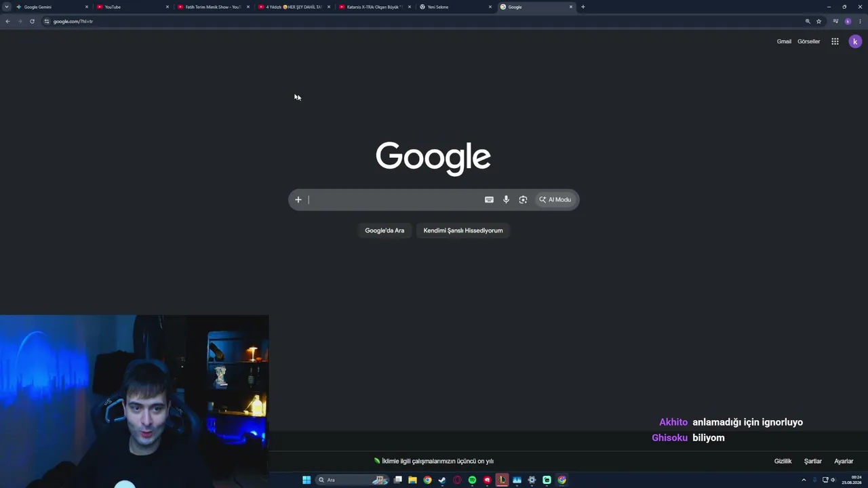Open the climate work footer link
868x488 pixels.
pos(433,462)
